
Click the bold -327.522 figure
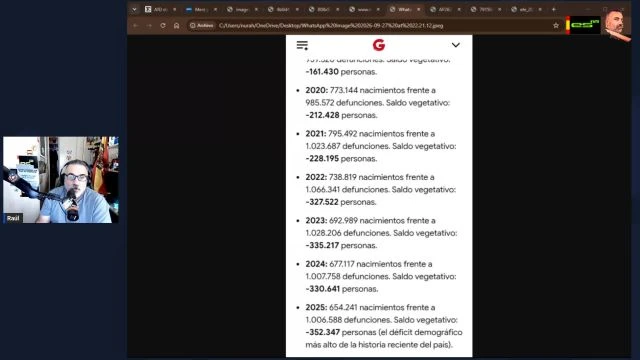click(x=322, y=202)
